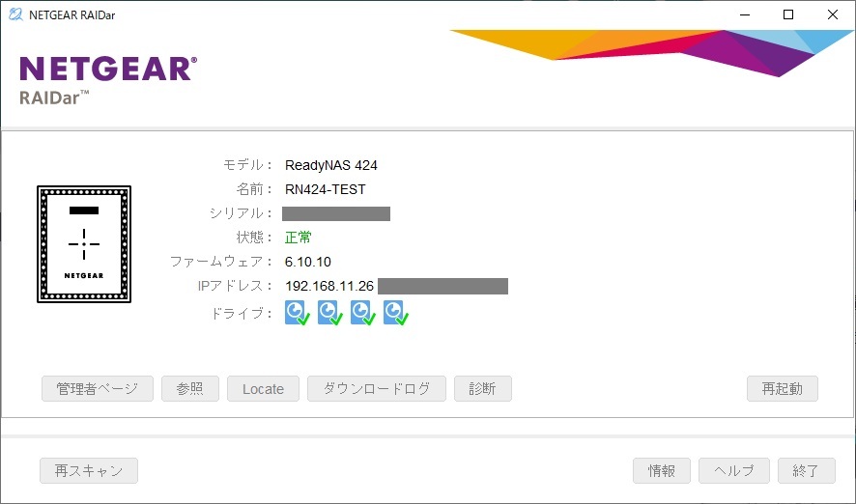Click the 名前 label
This screenshot has height=504, width=856.
tap(254, 189)
